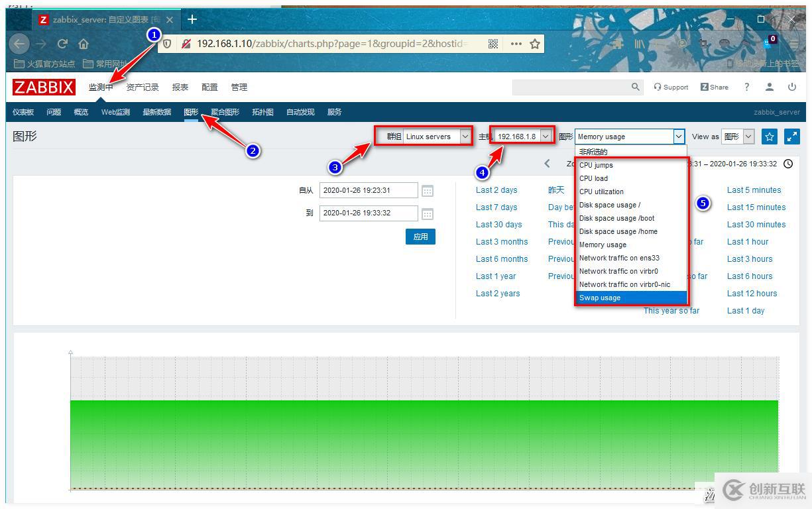Open the help question mark icon
This screenshot has width=812, height=509.
746,87
